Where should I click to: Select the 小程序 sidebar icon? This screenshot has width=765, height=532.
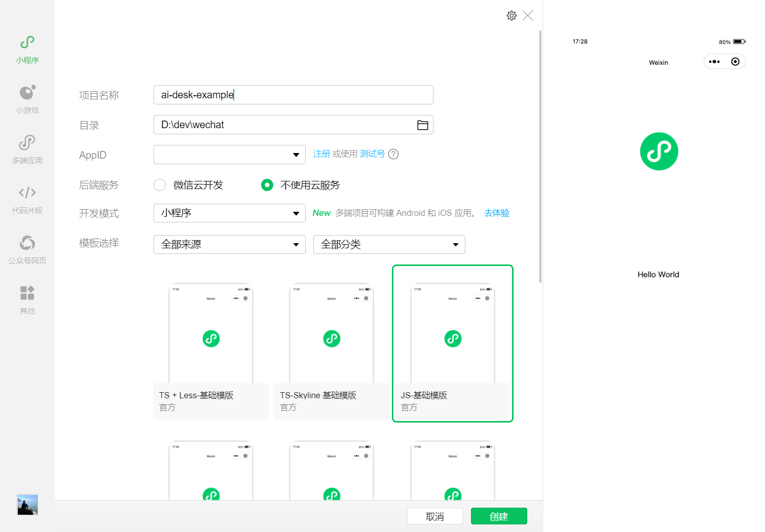(27, 50)
